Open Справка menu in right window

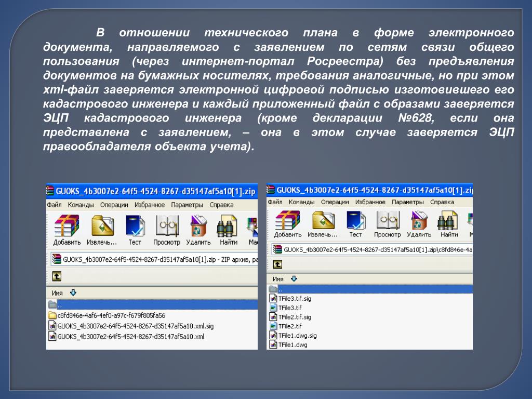pyautogui.click(x=442, y=202)
